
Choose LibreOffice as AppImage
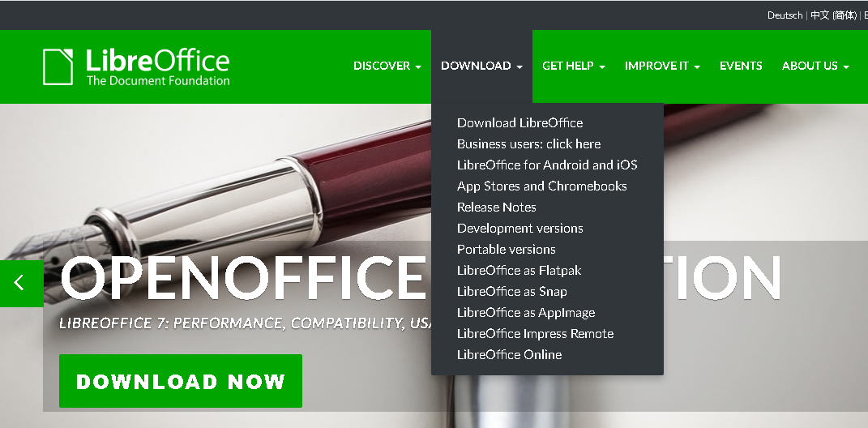[526, 312]
